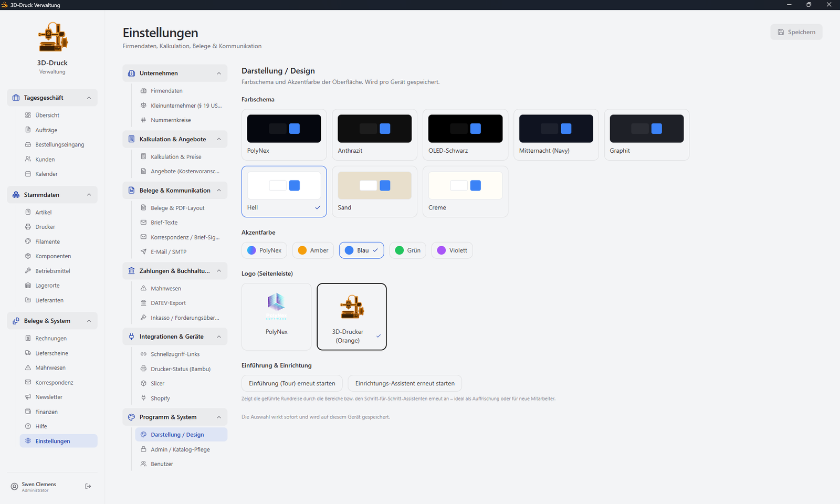
Task: Choose the PolyNex sidebar logo thumbnail
Action: click(277, 317)
